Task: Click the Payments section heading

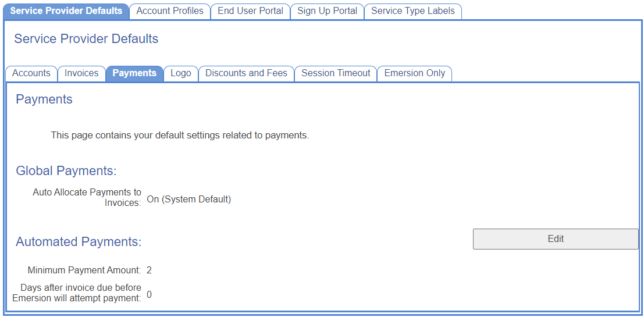Action: coord(44,99)
